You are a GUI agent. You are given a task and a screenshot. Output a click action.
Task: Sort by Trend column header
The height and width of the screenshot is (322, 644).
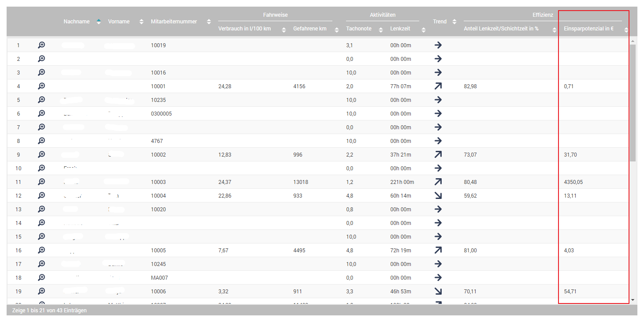tap(454, 22)
